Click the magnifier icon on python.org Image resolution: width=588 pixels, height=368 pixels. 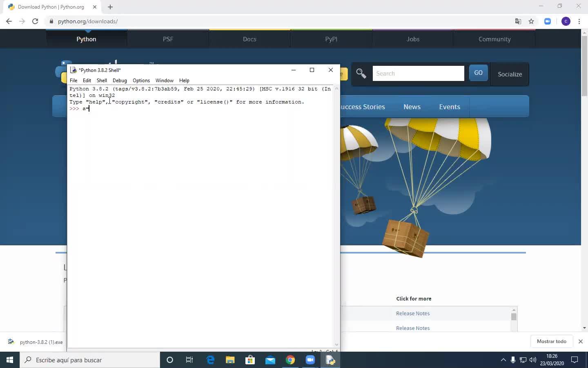[361, 74]
